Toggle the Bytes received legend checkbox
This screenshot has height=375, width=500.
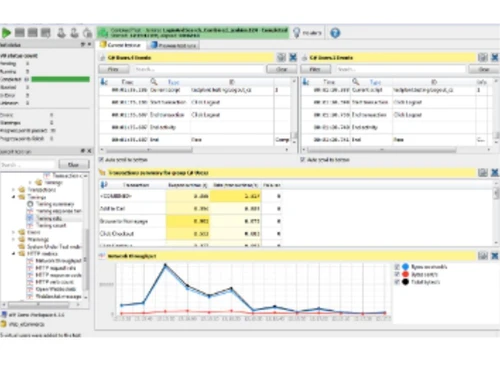[397, 267]
